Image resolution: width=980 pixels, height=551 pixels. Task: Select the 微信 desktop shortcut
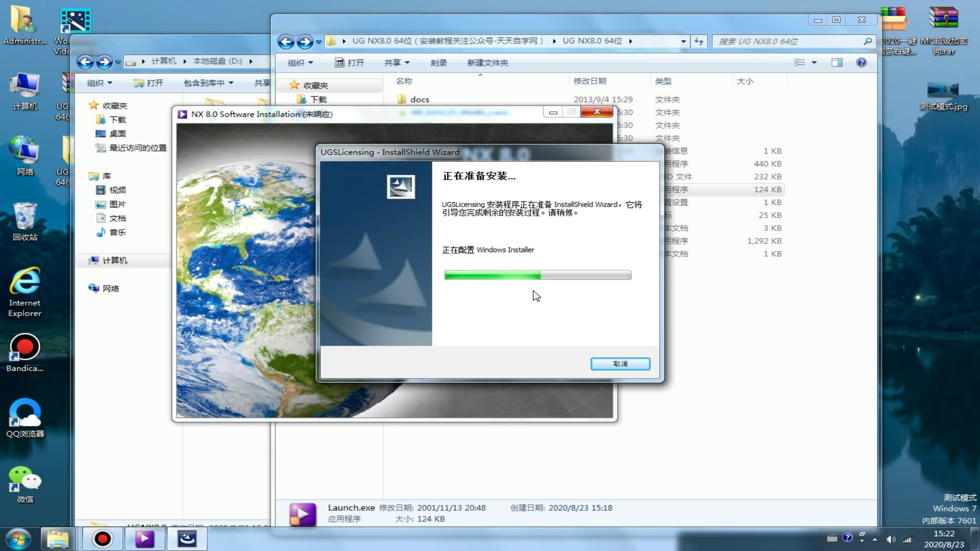[x=24, y=485]
